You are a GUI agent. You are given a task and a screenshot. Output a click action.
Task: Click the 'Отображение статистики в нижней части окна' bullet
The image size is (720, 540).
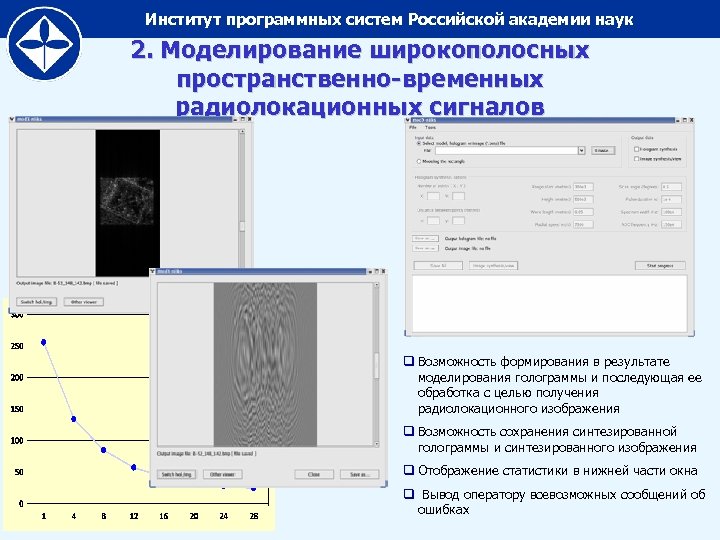557,471
